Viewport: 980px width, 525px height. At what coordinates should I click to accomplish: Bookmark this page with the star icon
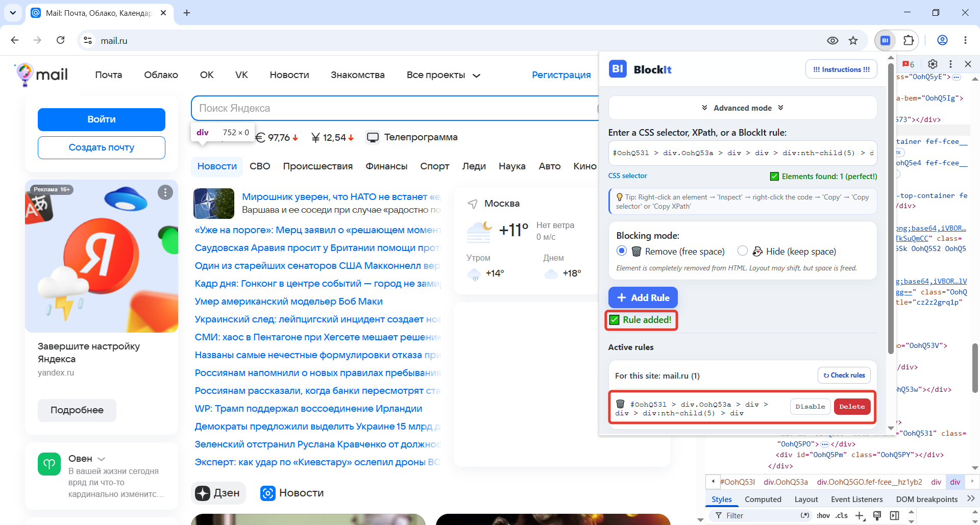(x=853, y=40)
